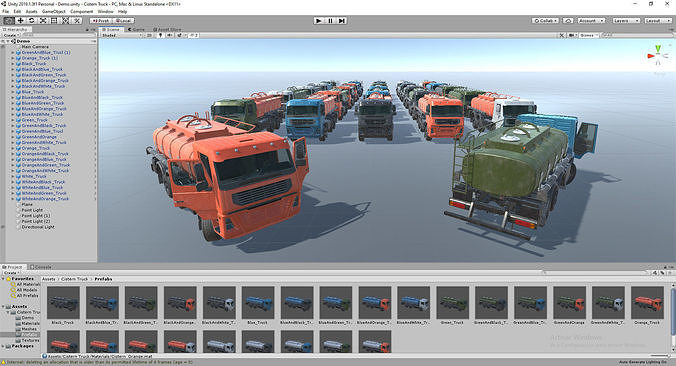Select the Rotate tool
Screen dimensions: 676x366
click(x=31, y=20)
